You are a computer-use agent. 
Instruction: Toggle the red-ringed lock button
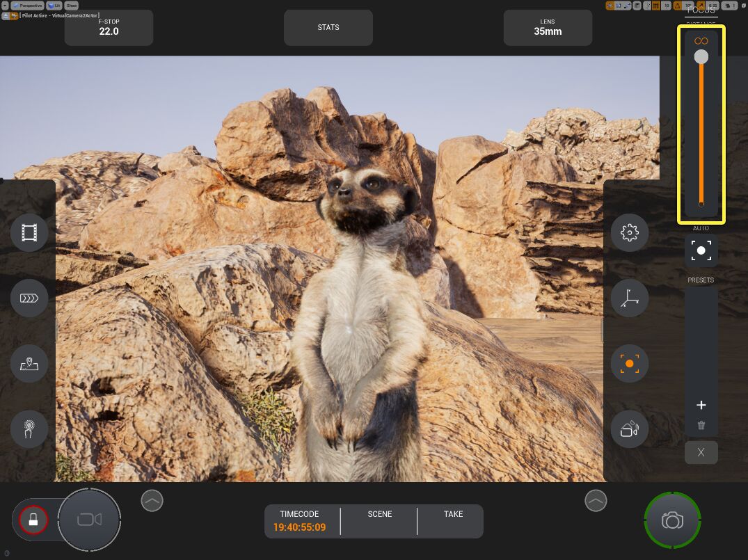(32, 519)
